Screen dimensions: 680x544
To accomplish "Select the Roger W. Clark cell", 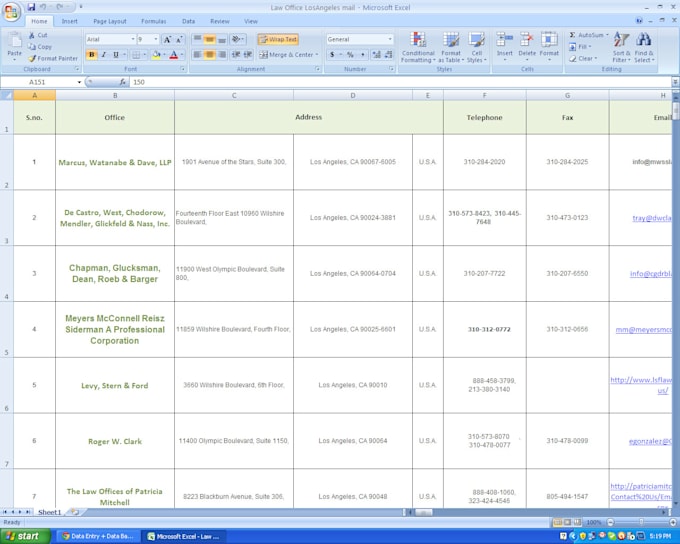I will pyautogui.click(x=115, y=441).
